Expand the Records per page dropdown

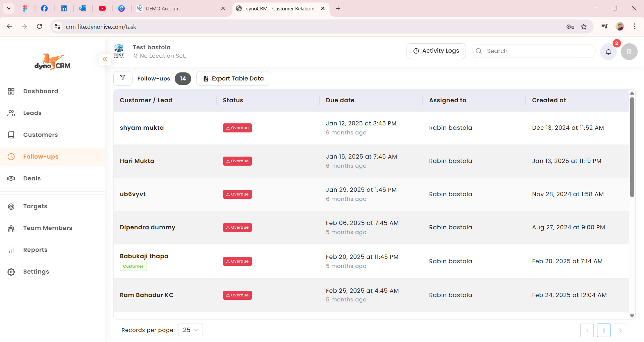pos(190,330)
